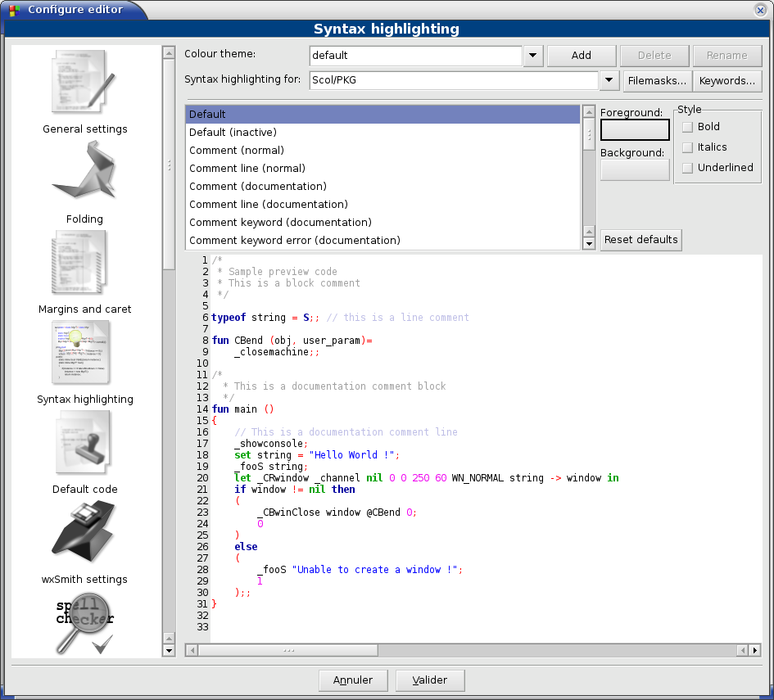Viewport: 774px width, 700px height.
Task: Enable the Italics style checkbox
Action: coord(688,147)
